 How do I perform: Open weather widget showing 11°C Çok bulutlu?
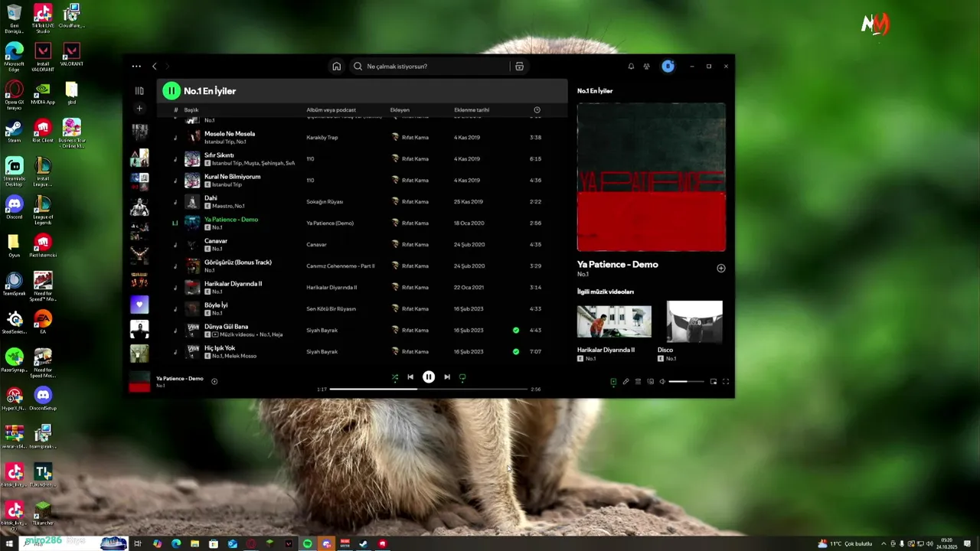tap(844, 543)
